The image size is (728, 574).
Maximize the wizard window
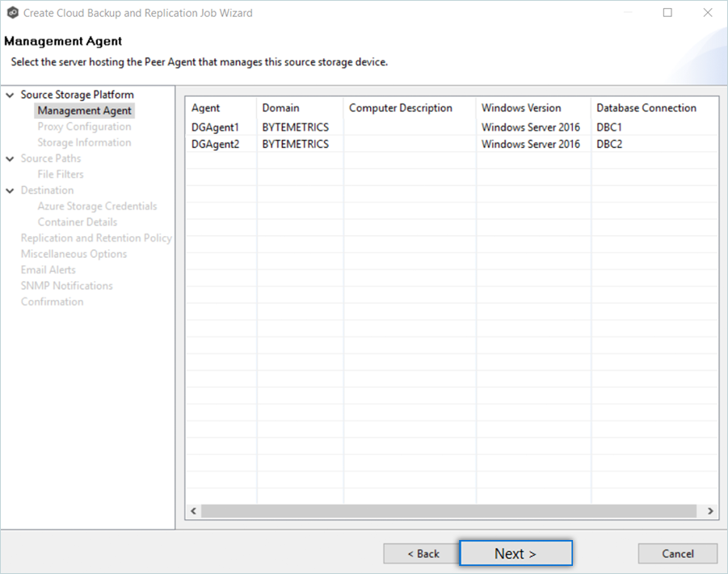point(667,13)
